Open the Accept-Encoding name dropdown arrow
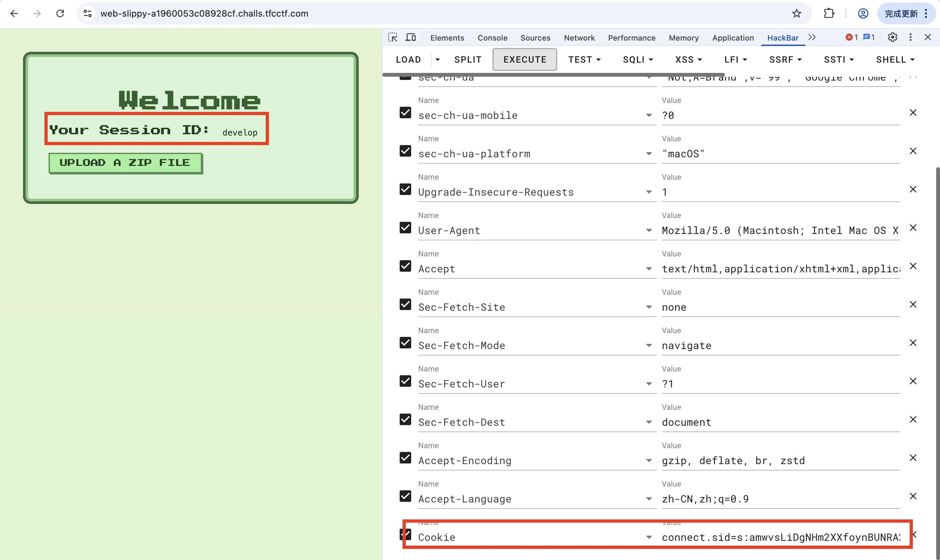 coord(649,461)
